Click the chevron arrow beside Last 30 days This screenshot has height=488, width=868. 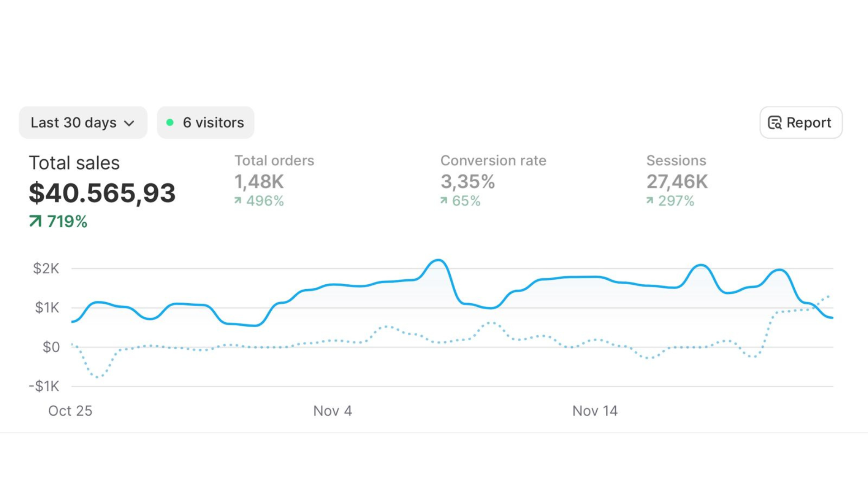pos(129,123)
